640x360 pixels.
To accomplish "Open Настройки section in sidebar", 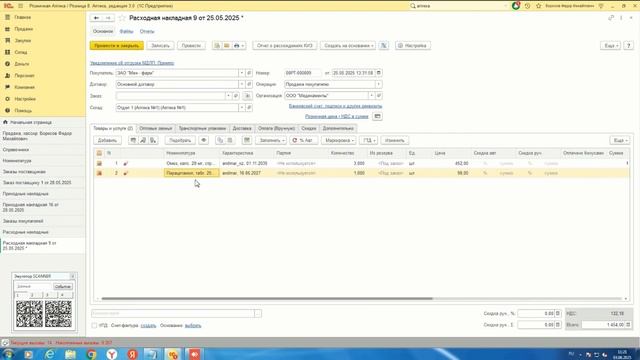I will click(x=25, y=99).
